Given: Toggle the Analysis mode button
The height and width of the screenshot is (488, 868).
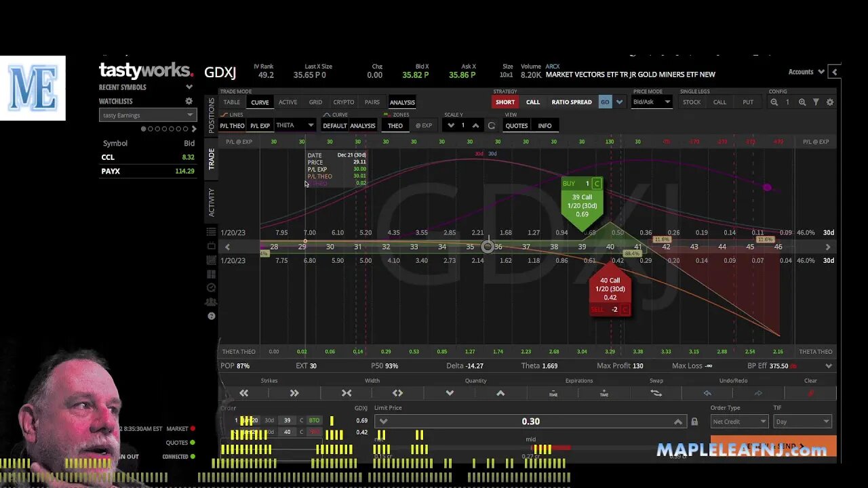Looking at the screenshot, I should 402,102.
